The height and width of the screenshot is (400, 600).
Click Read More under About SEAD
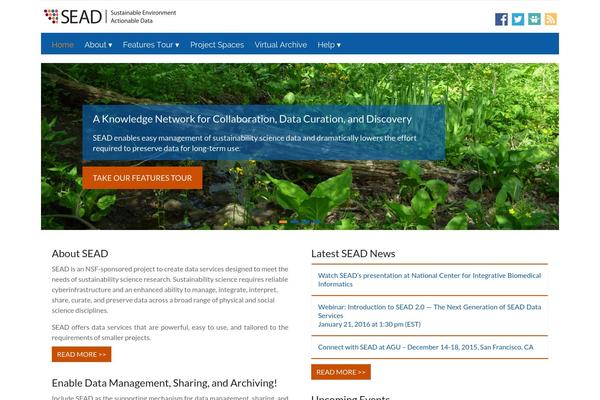click(82, 354)
